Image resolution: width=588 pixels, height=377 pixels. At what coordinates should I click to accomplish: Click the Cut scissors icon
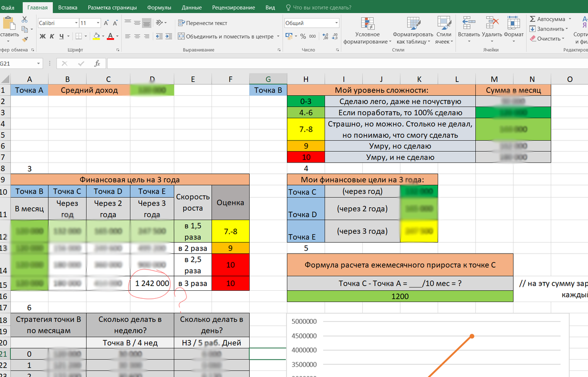click(x=25, y=19)
